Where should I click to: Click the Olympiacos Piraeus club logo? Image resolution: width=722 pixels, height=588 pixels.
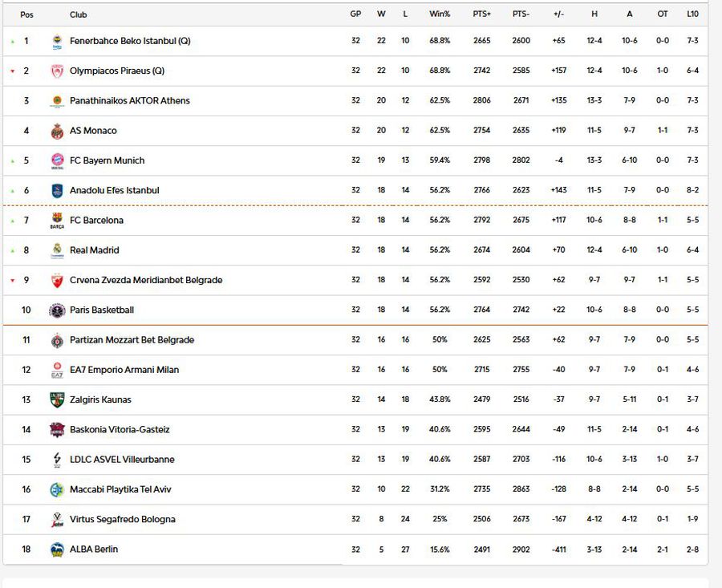(x=57, y=71)
